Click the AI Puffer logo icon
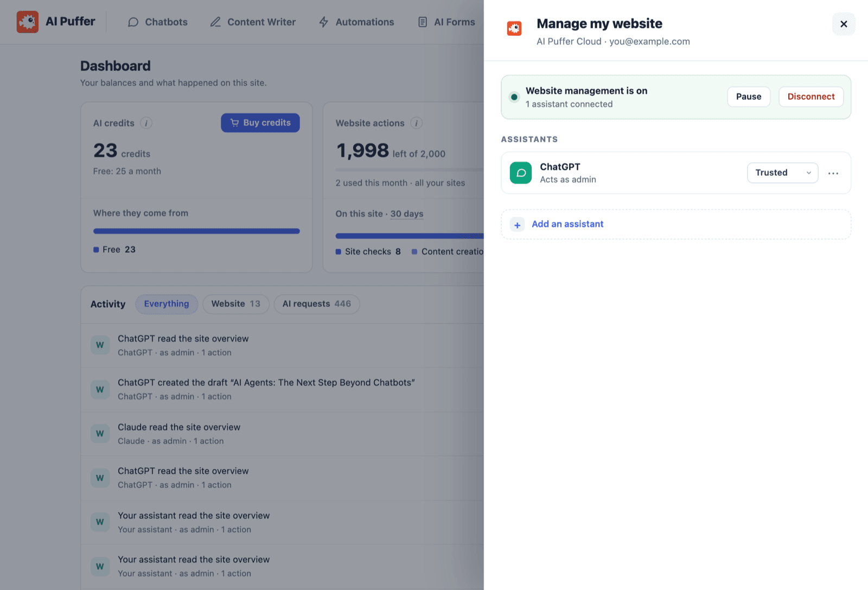Screen dimensions: 868x590 click(x=28, y=22)
